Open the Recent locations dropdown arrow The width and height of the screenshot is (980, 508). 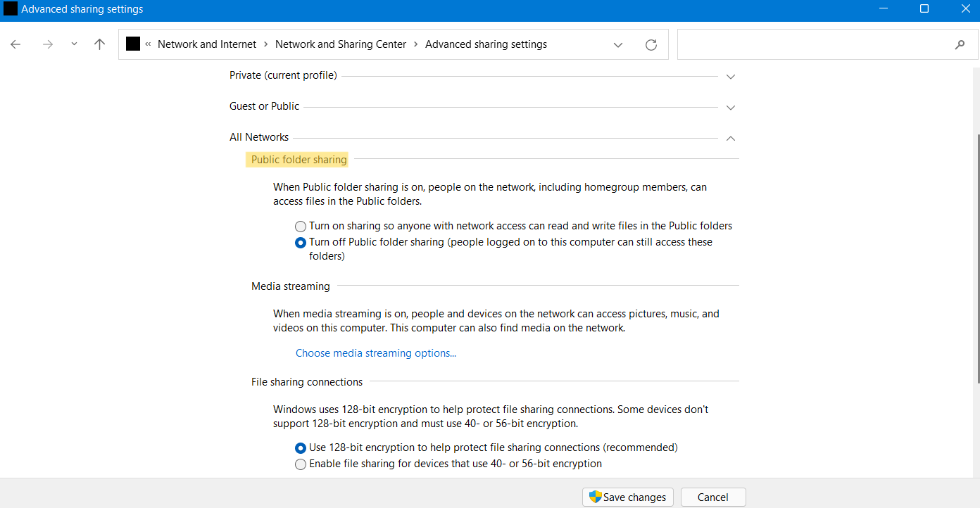point(74,44)
